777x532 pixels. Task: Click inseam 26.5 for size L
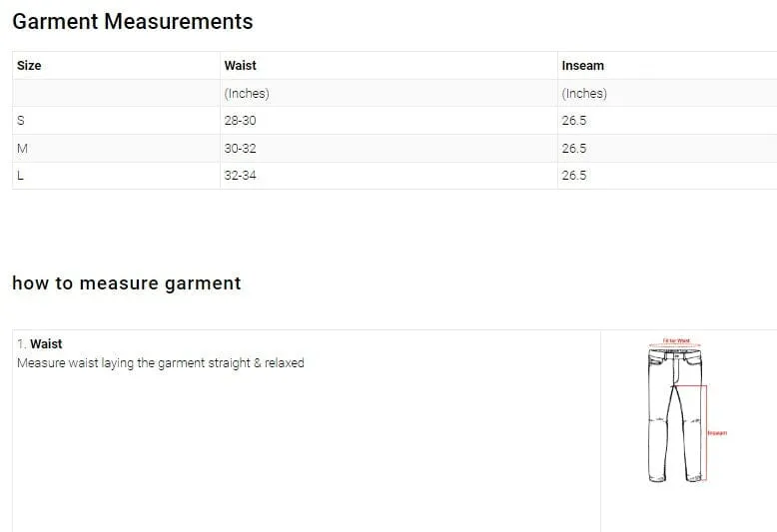point(574,176)
